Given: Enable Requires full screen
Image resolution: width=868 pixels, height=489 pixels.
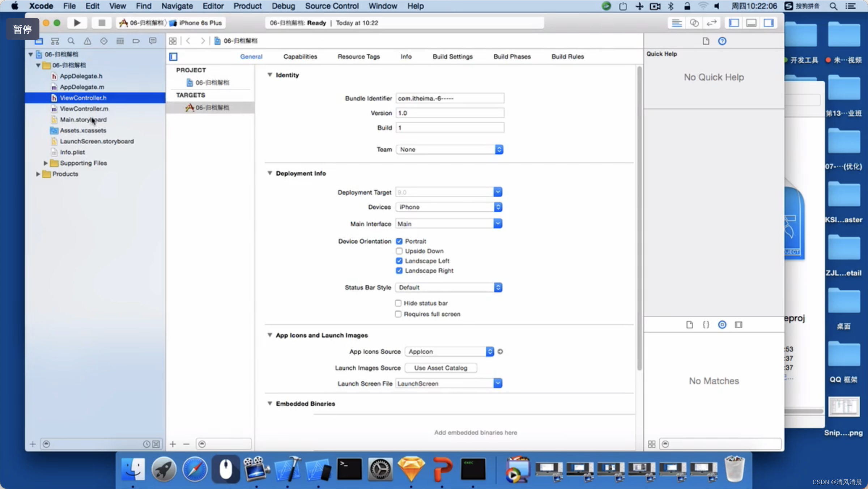Looking at the screenshot, I should (398, 314).
